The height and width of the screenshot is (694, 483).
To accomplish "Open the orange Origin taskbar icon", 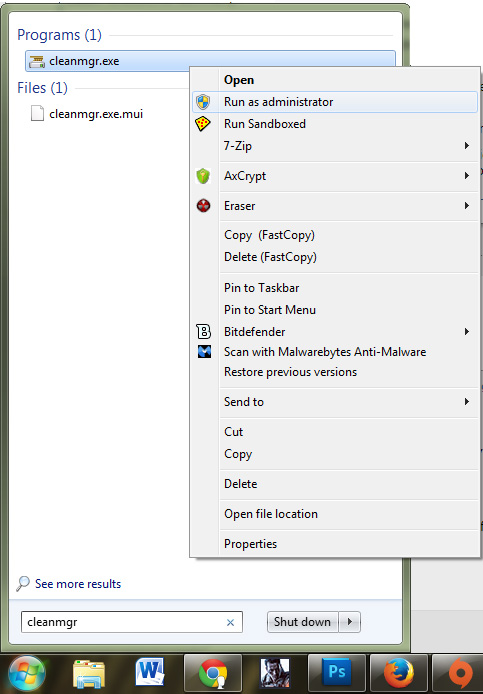I will click(x=459, y=674).
